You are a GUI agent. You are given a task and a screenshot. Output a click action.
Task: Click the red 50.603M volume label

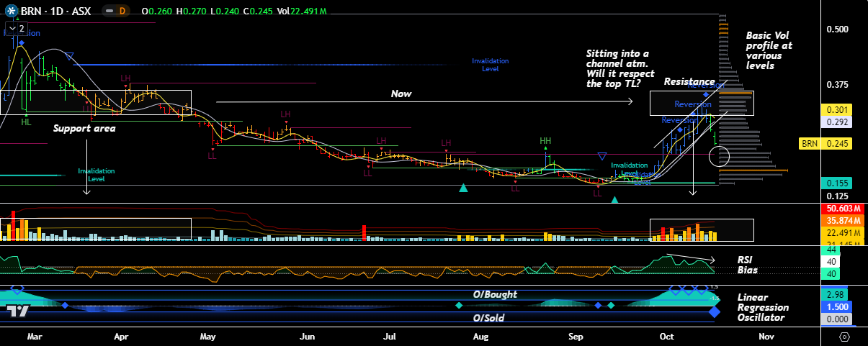pos(839,209)
